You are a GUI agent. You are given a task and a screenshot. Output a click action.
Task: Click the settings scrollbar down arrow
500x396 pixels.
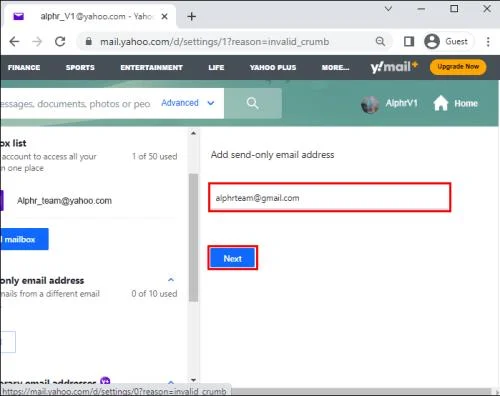193,380
